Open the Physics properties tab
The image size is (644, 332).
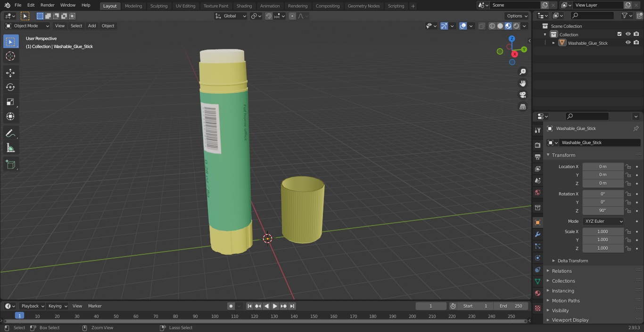[537, 258]
